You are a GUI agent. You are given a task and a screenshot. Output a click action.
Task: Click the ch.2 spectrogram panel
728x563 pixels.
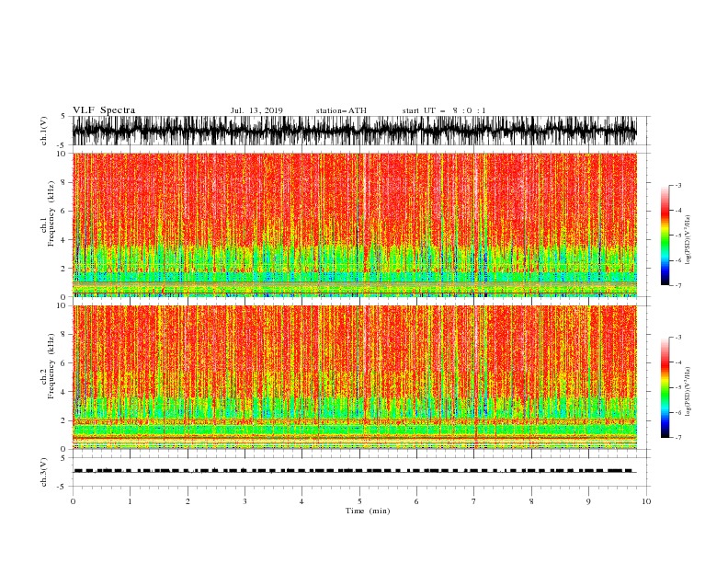point(355,377)
